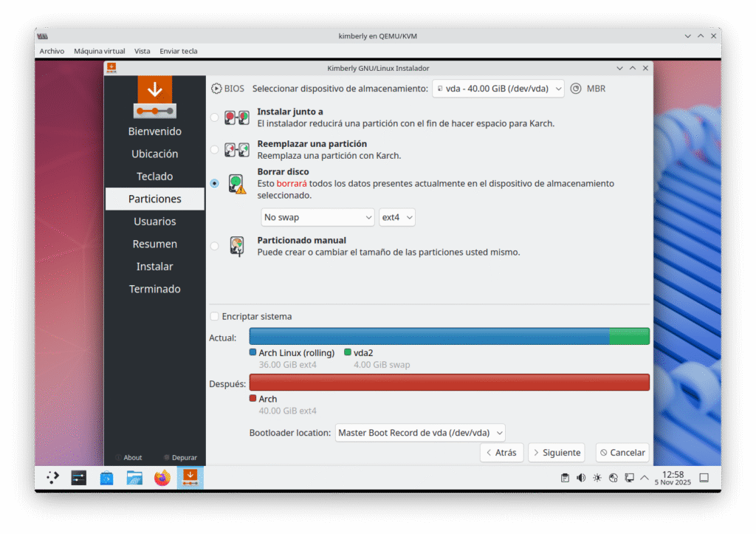Click the blue Arch Linux partition bar
The image size is (756, 534).
point(429,337)
